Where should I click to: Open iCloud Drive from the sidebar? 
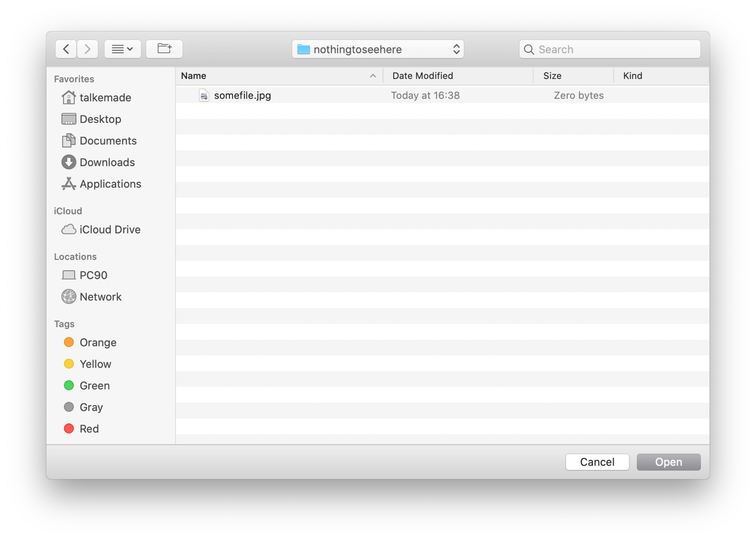click(x=109, y=229)
